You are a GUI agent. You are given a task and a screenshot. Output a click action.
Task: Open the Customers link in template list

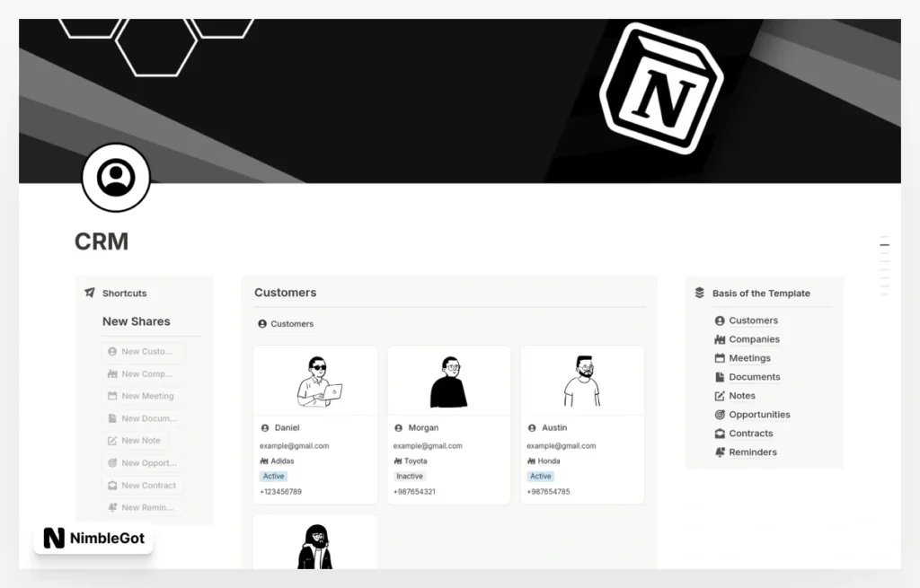(754, 320)
